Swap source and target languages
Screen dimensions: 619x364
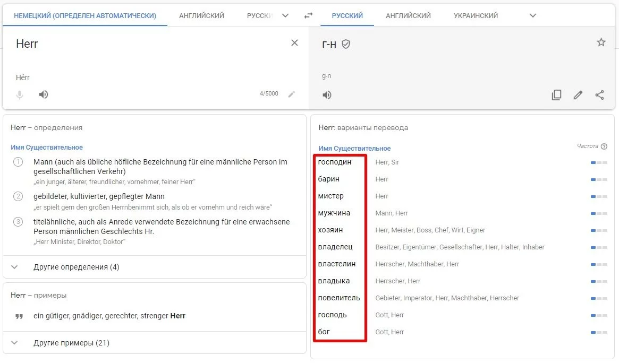click(x=308, y=15)
